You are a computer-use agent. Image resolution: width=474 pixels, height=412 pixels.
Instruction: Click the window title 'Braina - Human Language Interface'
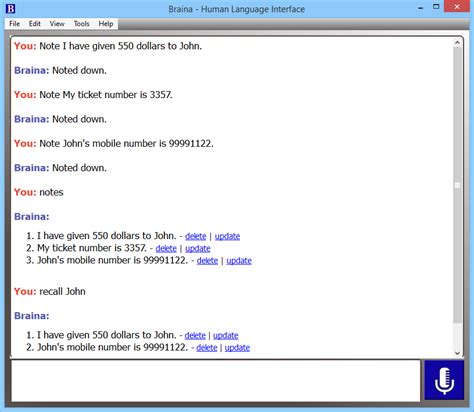click(236, 9)
